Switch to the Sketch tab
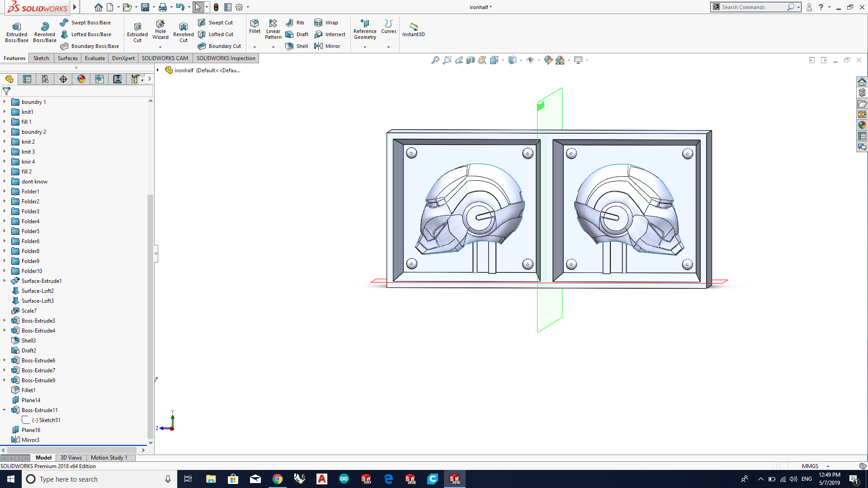The height and width of the screenshot is (488, 868). click(x=41, y=58)
